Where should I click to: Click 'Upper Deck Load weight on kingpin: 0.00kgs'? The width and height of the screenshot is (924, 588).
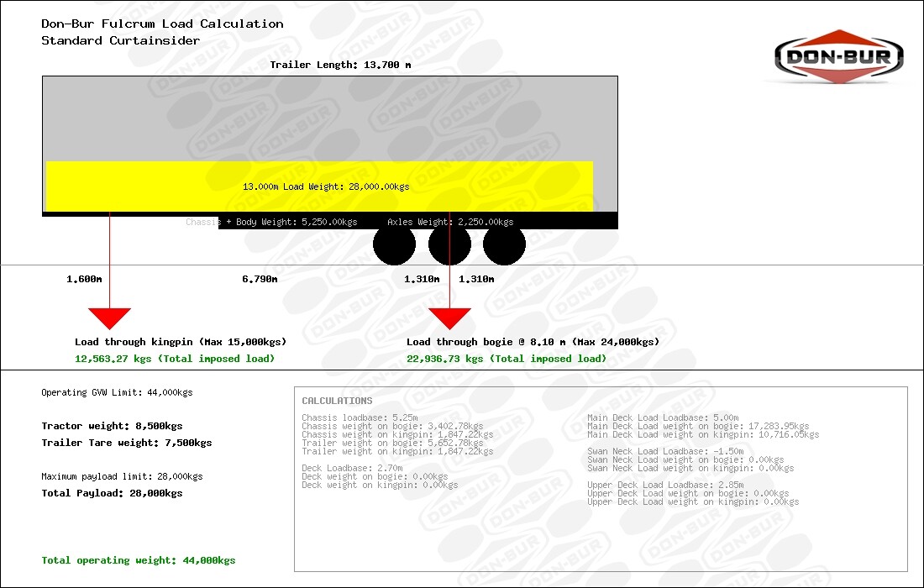[693, 502]
